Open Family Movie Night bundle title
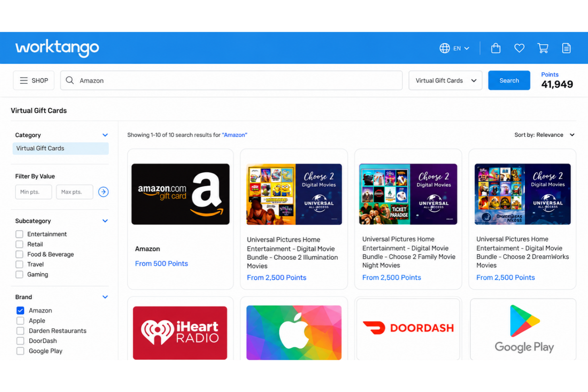The height and width of the screenshot is (392, 588). [x=409, y=252]
